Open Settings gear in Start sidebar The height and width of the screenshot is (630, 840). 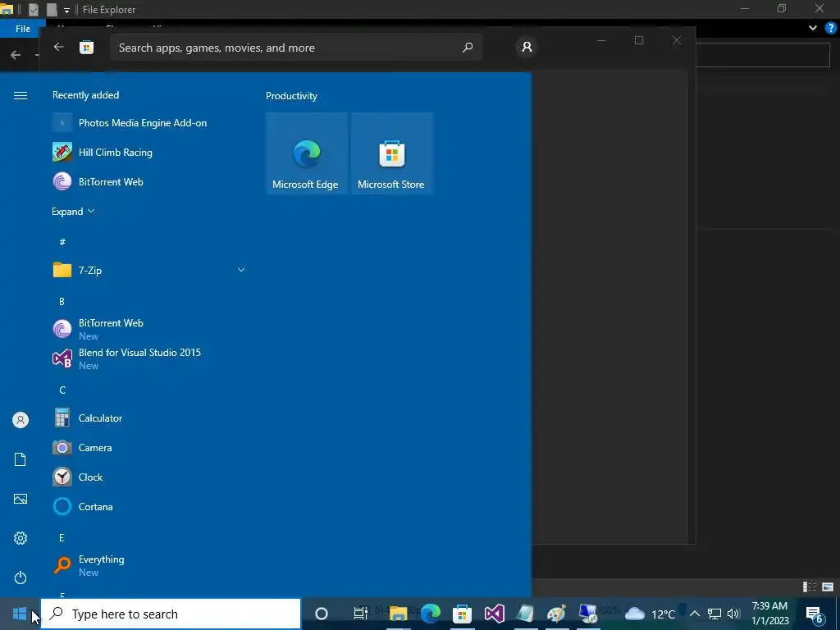[x=21, y=538]
